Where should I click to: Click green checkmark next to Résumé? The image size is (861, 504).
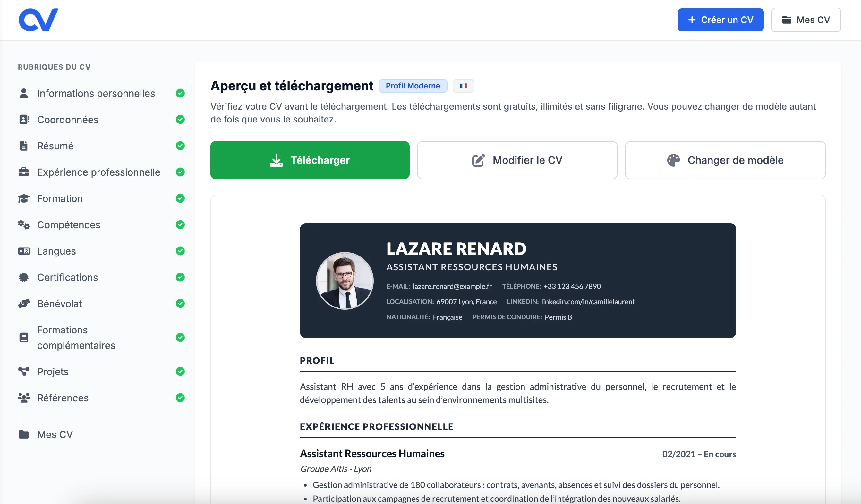pyautogui.click(x=180, y=146)
